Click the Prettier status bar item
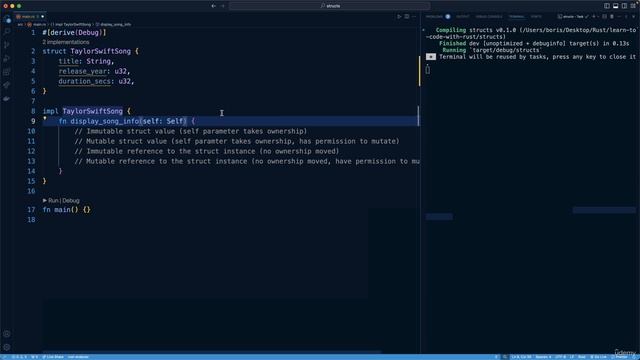The width and height of the screenshot is (640, 360). [619, 357]
